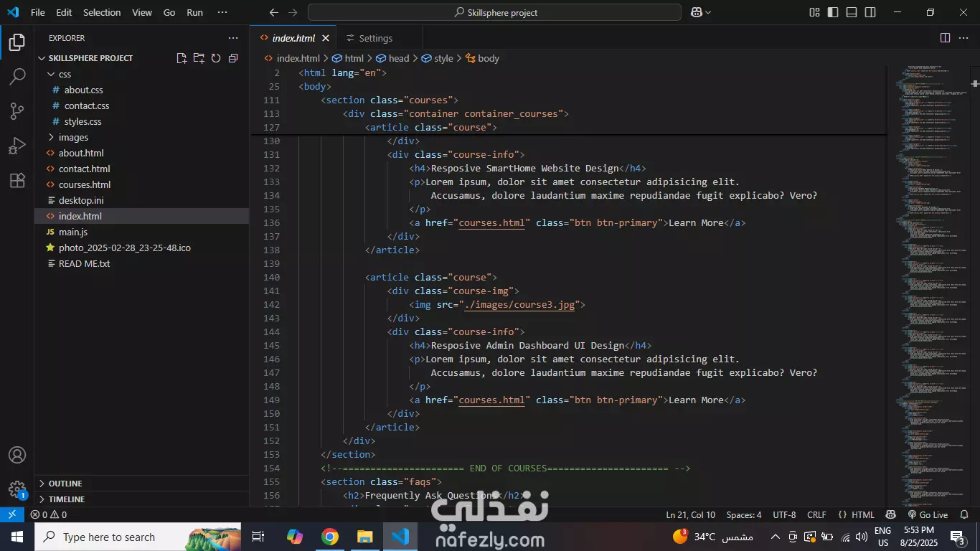
Task: Go back using the title bar arrow
Action: [273, 12]
